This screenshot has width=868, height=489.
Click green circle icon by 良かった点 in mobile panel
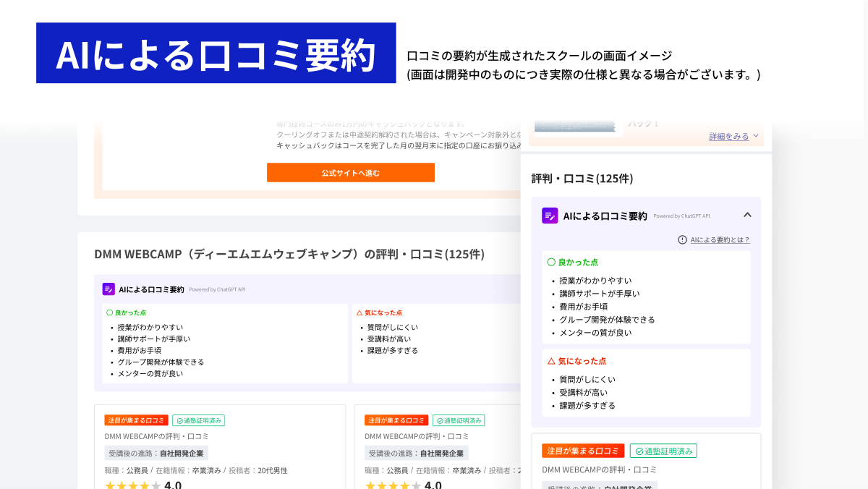tap(551, 262)
